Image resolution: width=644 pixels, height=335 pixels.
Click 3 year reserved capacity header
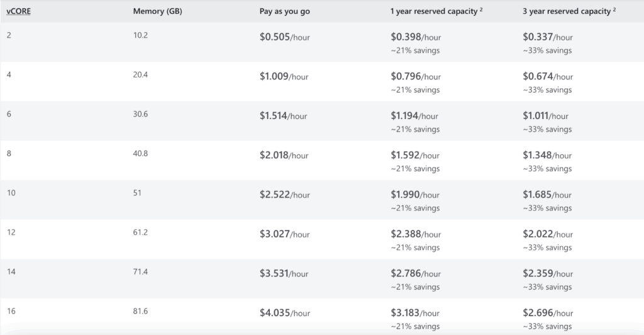(567, 11)
